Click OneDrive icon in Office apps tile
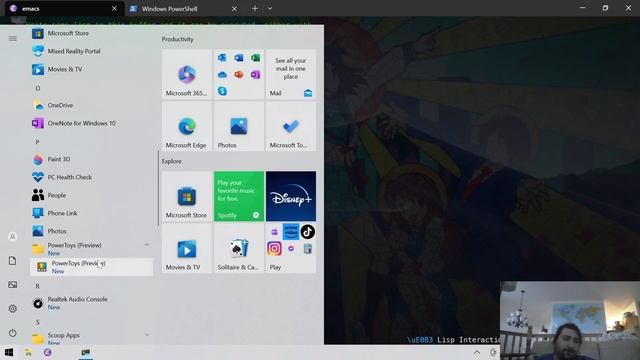The height and width of the screenshot is (360, 640). pos(222,74)
